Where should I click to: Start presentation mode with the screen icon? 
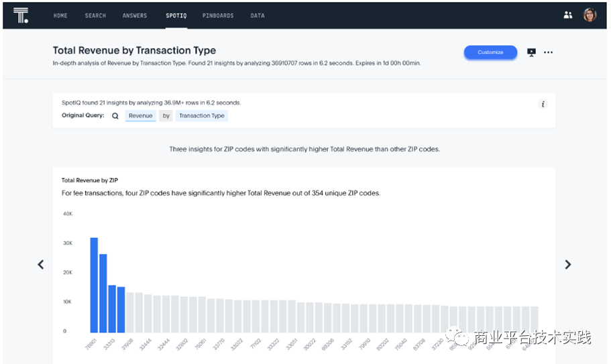[x=532, y=52]
